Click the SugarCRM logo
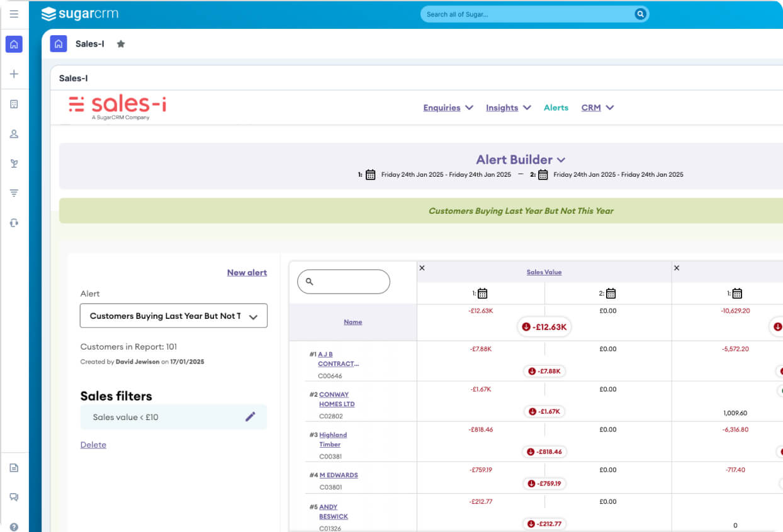Viewport: 783px width, 532px height. (x=79, y=14)
